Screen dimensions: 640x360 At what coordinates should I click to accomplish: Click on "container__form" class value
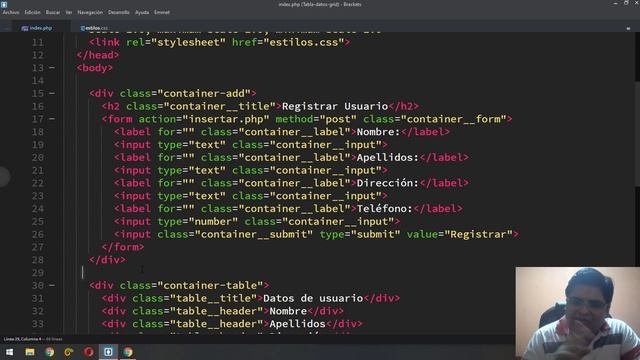coord(453,119)
